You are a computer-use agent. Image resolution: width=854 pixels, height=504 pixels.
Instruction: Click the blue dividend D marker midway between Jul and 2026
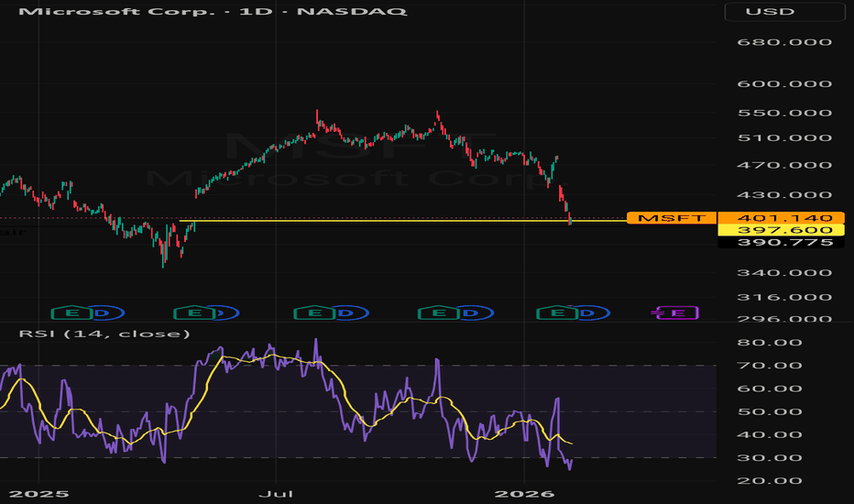tap(476, 312)
